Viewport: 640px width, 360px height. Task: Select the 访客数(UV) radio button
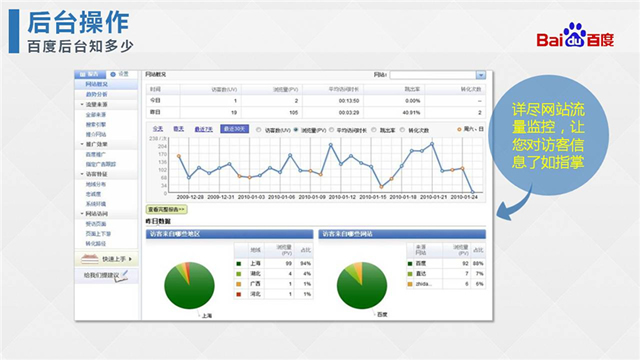258,130
